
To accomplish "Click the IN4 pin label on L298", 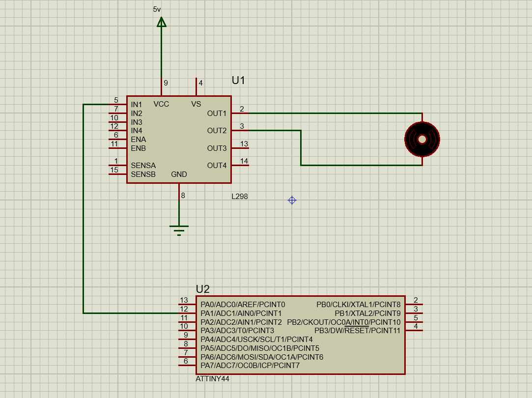I will click(x=137, y=131).
